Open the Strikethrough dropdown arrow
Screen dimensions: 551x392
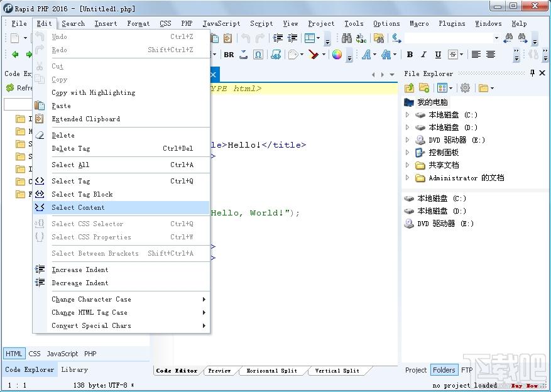pyautogui.click(x=461, y=55)
